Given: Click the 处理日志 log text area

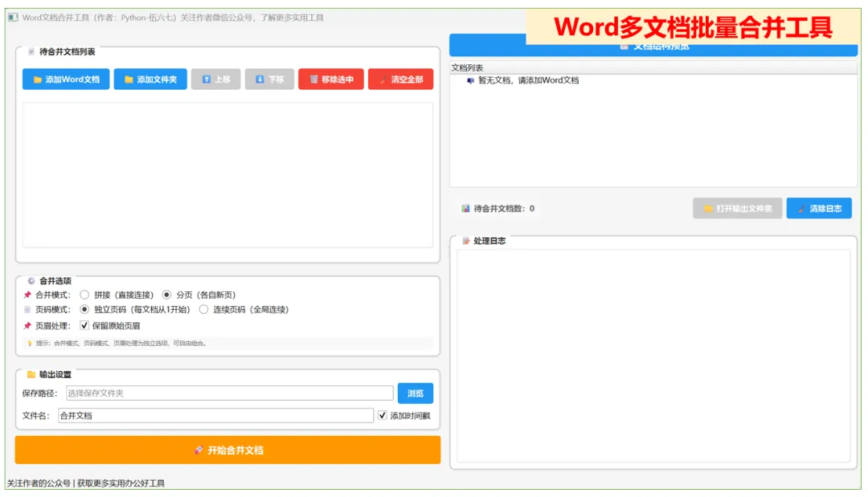Looking at the screenshot, I should 653,356.
